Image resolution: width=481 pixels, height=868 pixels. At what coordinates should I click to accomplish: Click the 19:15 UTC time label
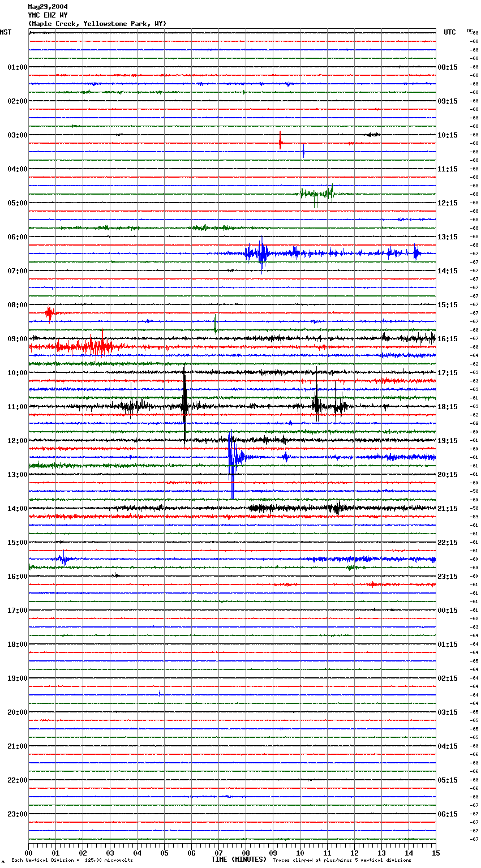click(448, 441)
